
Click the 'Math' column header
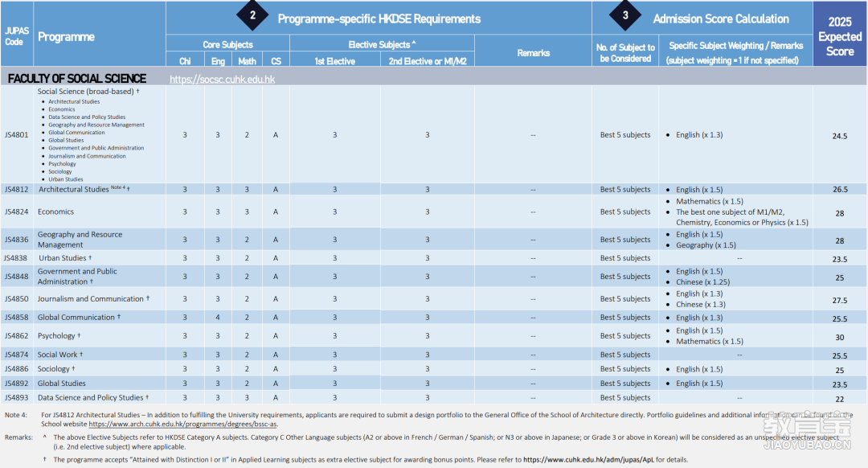(x=247, y=61)
